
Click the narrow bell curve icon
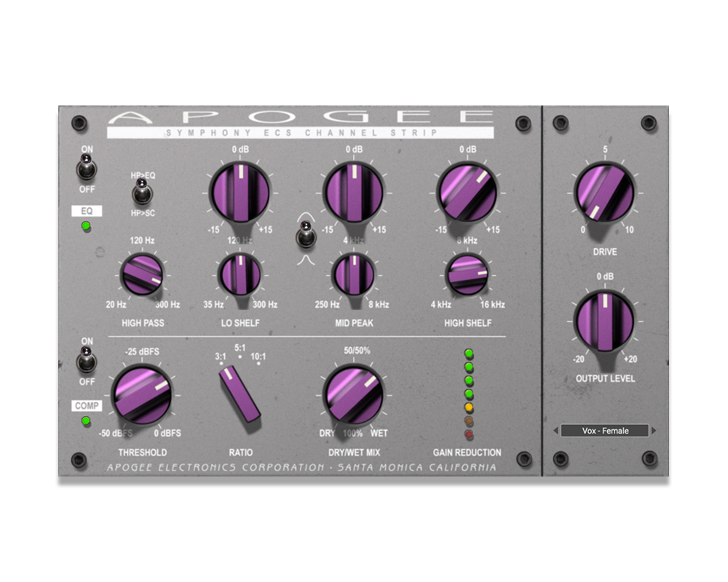306,260
